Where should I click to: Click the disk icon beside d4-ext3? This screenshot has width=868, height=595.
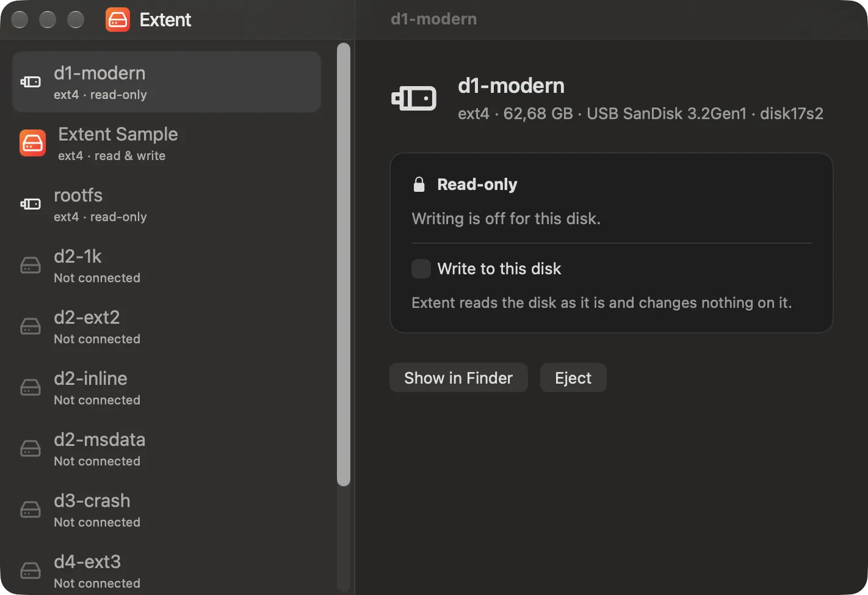[31, 571]
